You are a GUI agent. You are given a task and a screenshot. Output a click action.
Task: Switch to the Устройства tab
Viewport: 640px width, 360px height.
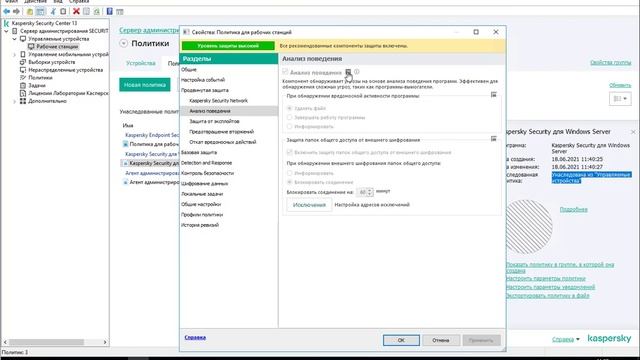click(140, 63)
